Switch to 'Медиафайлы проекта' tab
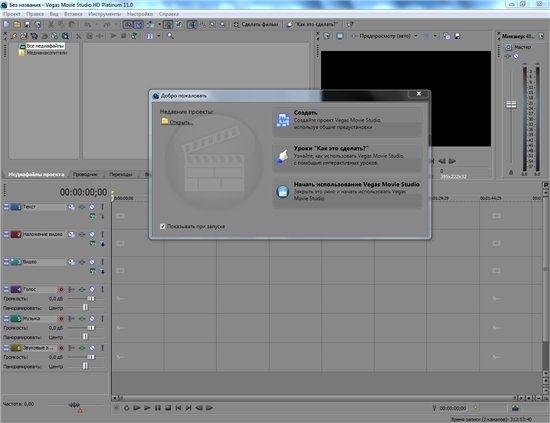550x423 pixels. [36, 174]
